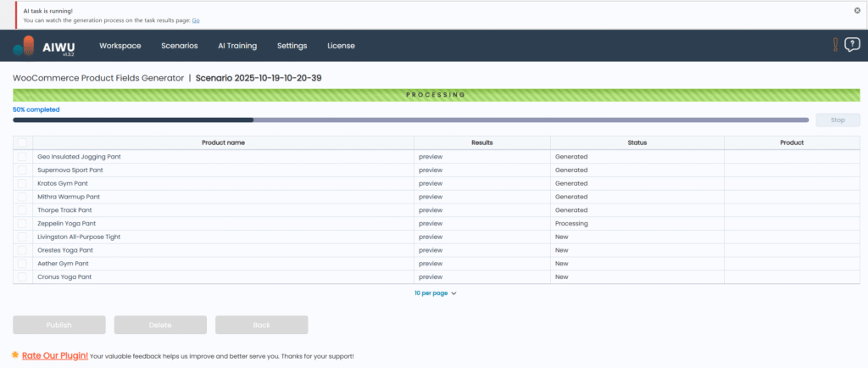The width and height of the screenshot is (868, 368).
Task: Click the Back button
Action: (261, 325)
